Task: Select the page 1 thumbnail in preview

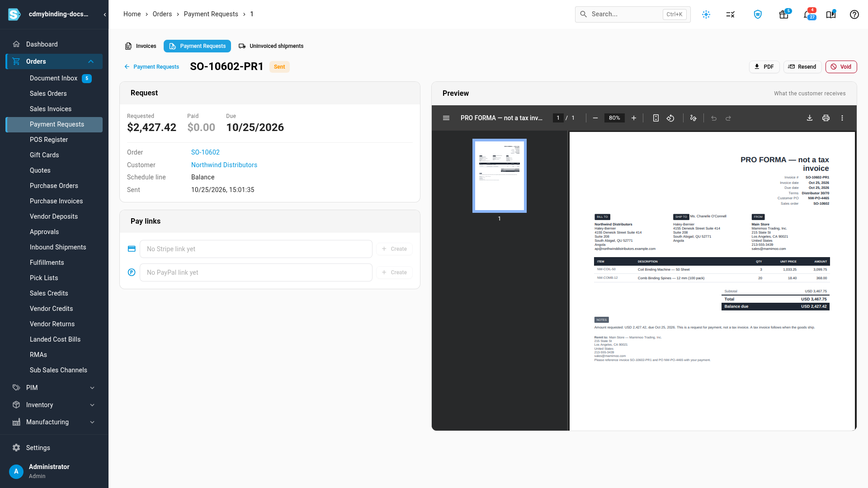Action: coord(500,176)
